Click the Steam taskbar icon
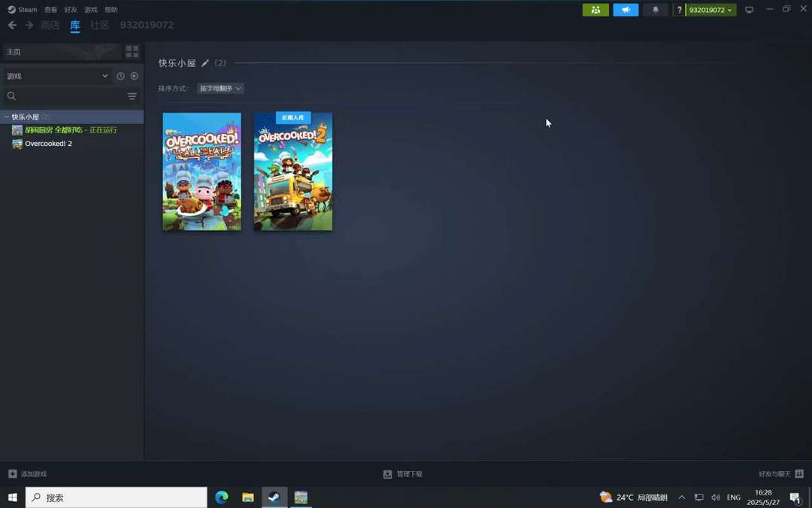The height and width of the screenshot is (508, 812). [274, 497]
